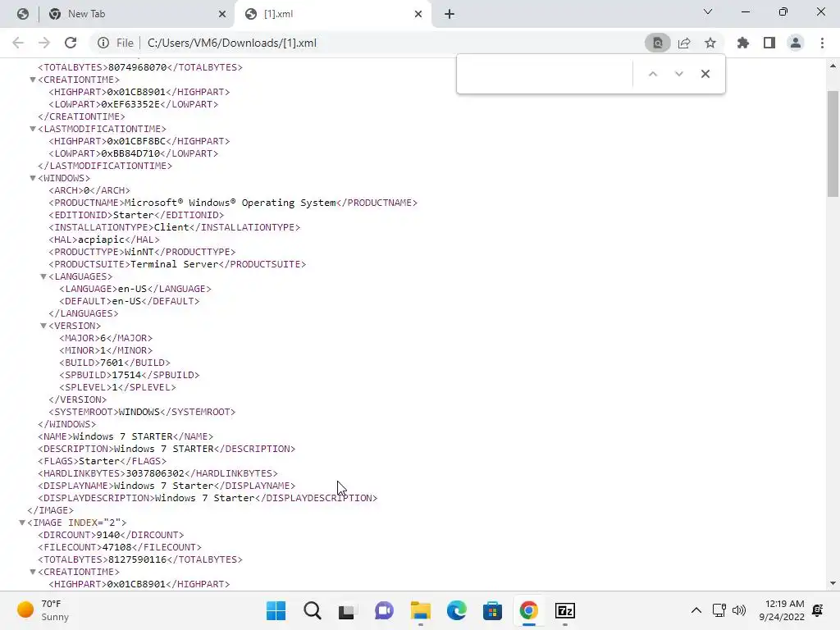Open the 70°F Sunny weather widget
840x630 pixels.
coord(43,610)
